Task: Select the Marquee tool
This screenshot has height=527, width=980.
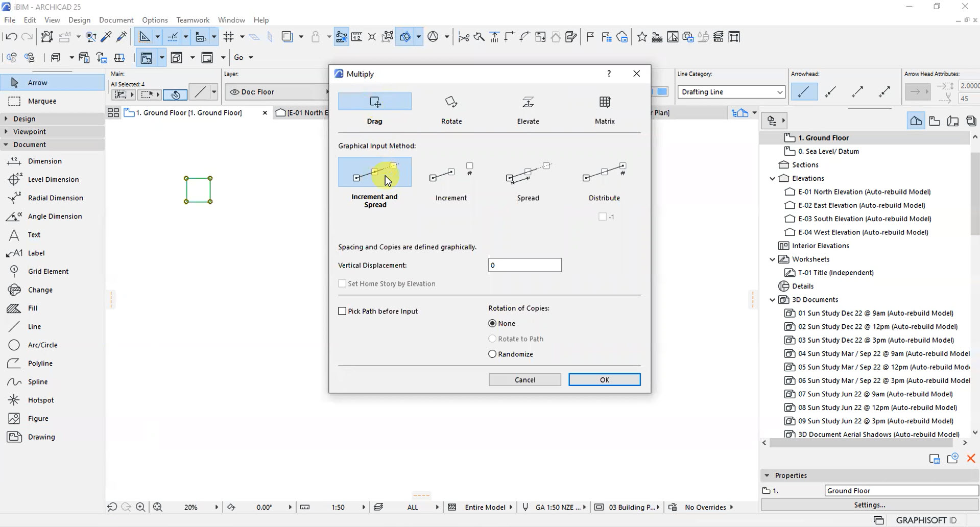Action: pyautogui.click(x=42, y=101)
